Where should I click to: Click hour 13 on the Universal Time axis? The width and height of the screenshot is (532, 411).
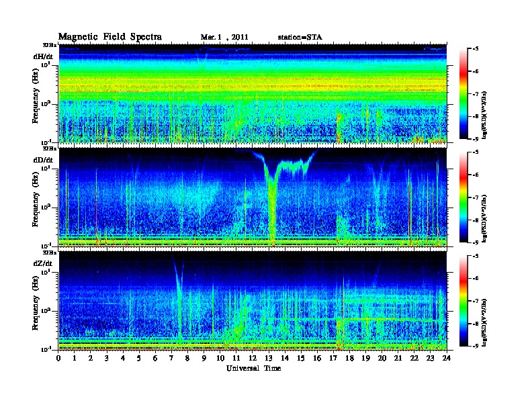(x=269, y=359)
